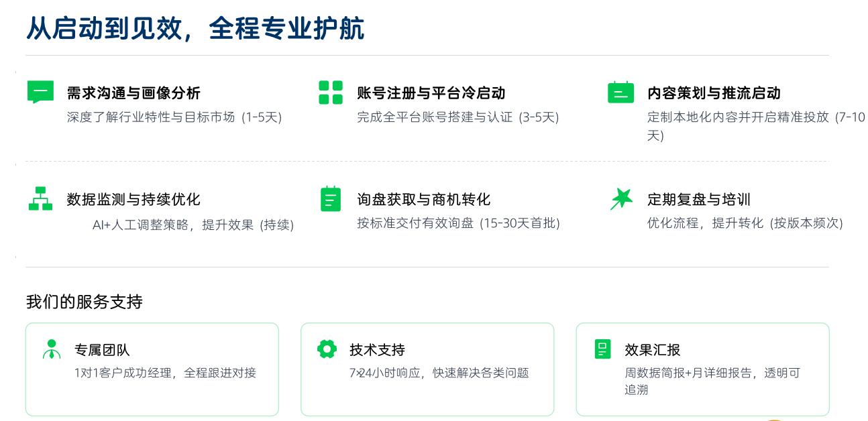Click the 效果汇报 card title
The width and height of the screenshot is (868, 421).
click(x=652, y=350)
